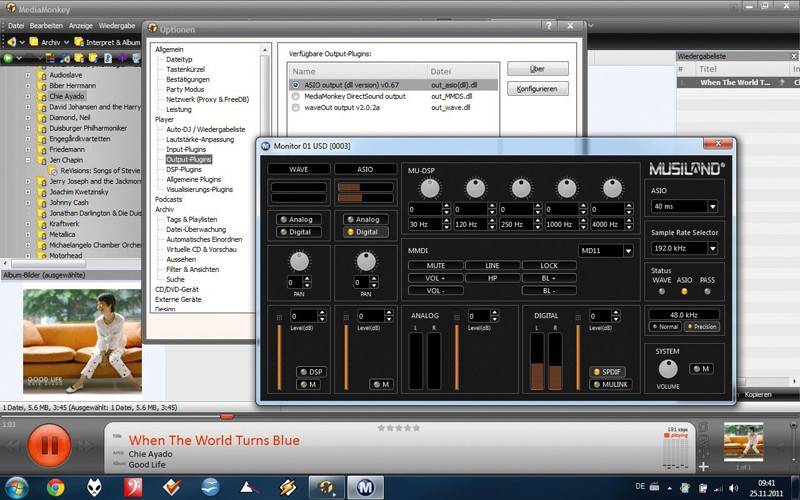Expand Motorhead tree node
The height and width of the screenshot is (500, 800).
pyautogui.click(x=28, y=255)
